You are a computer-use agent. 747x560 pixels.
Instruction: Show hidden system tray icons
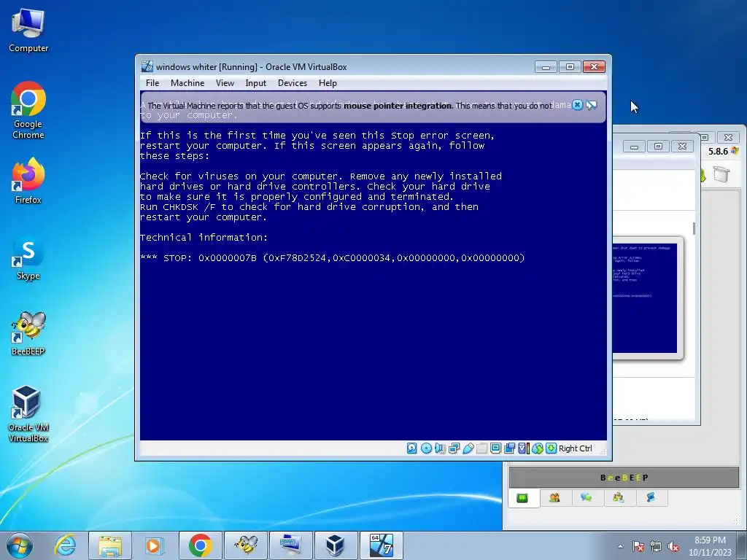tap(620, 546)
